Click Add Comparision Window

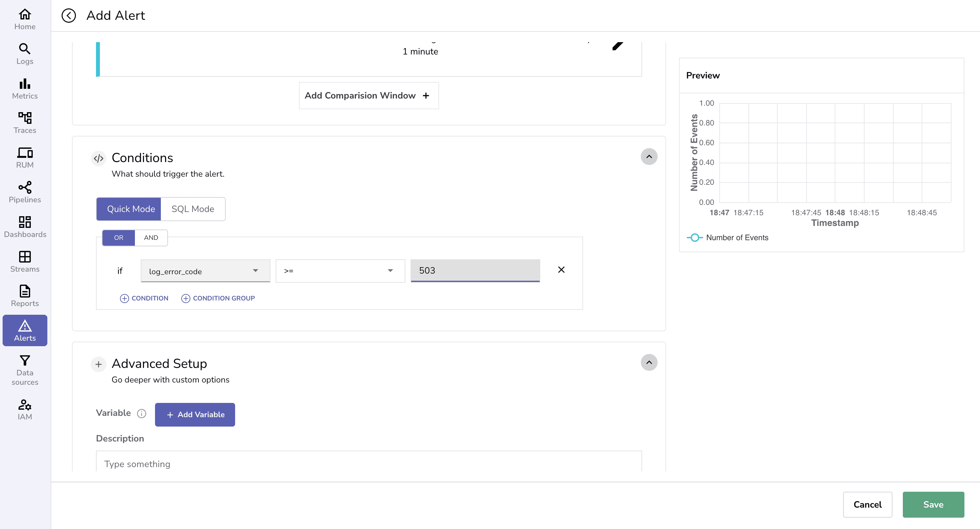pyautogui.click(x=368, y=95)
